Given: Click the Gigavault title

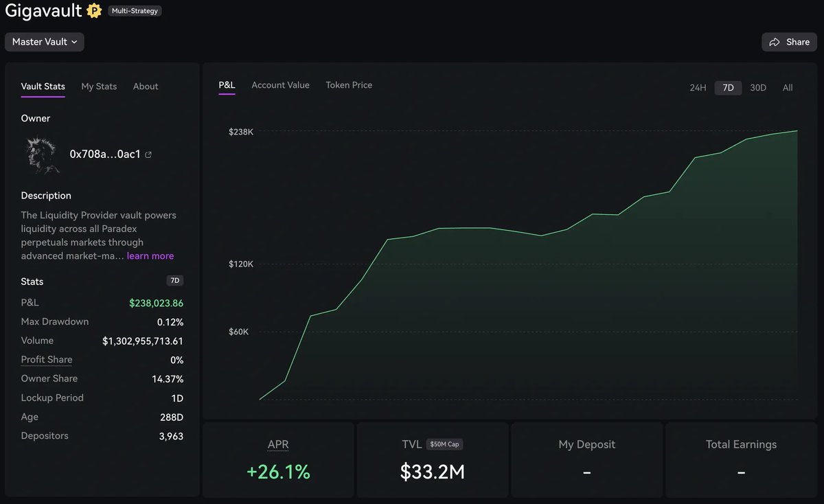Looking at the screenshot, I should click(x=43, y=11).
